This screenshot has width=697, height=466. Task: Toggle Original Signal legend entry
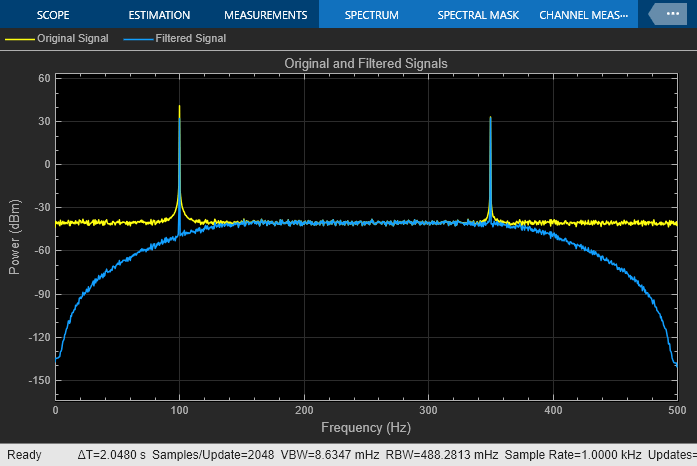pyautogui.click(x=57, y=39)
